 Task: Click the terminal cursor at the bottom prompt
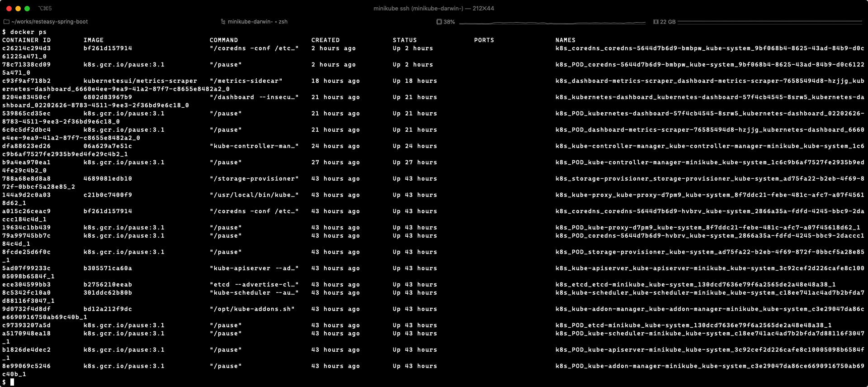click(12, 382)
